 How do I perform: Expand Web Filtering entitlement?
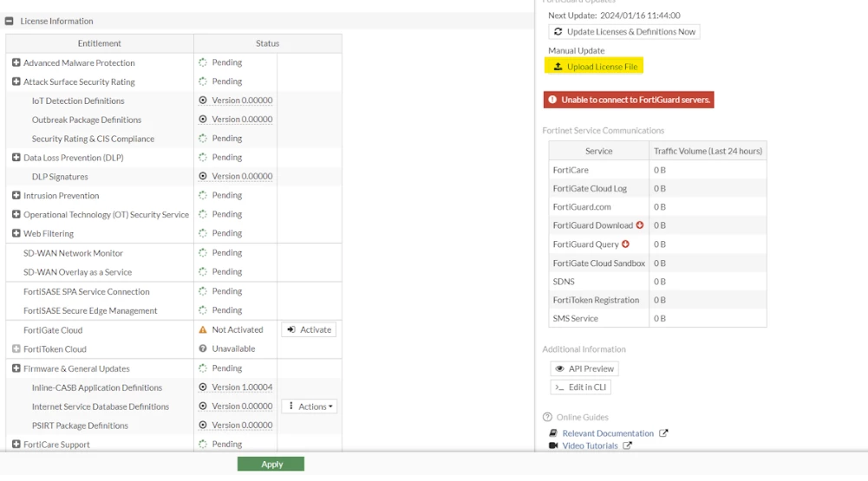click(x=16, y=233)
